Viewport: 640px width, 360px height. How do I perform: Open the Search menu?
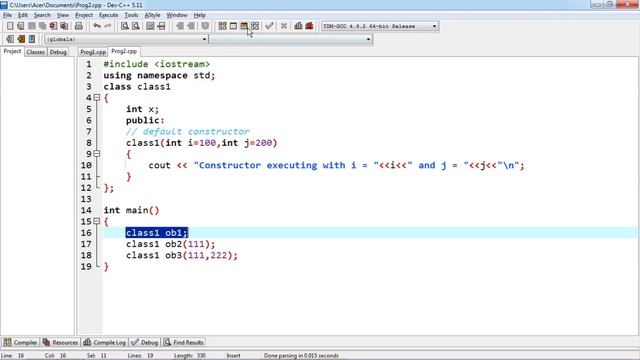42,15
